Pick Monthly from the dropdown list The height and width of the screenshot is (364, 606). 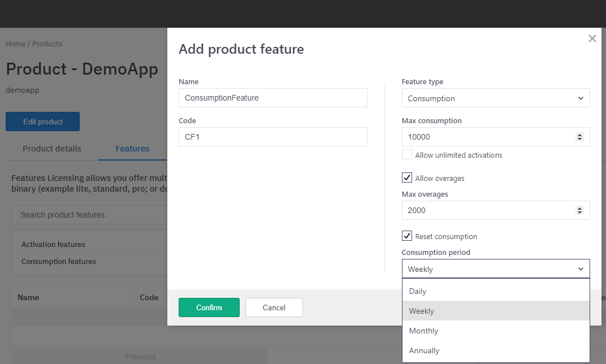coord(423,331)
